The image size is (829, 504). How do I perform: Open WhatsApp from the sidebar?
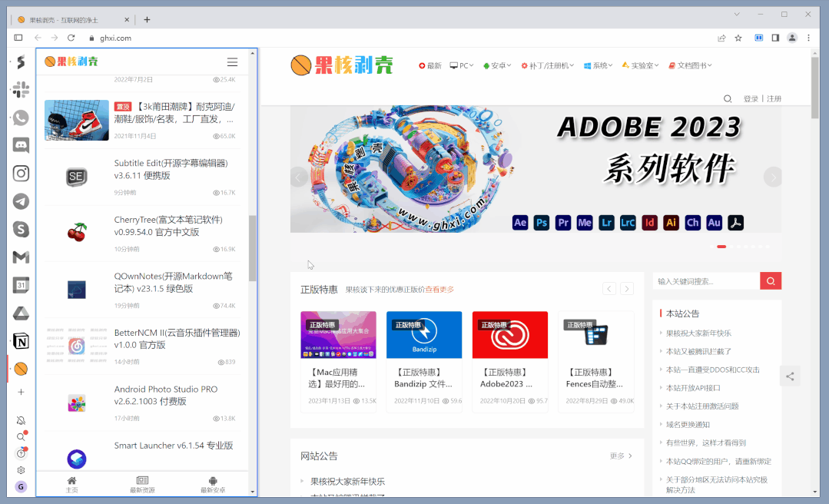tap(21, 118)
